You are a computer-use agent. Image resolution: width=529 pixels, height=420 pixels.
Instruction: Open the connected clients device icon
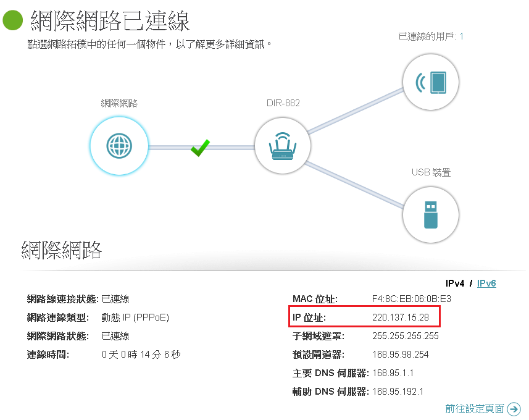[x=431, y=82]
